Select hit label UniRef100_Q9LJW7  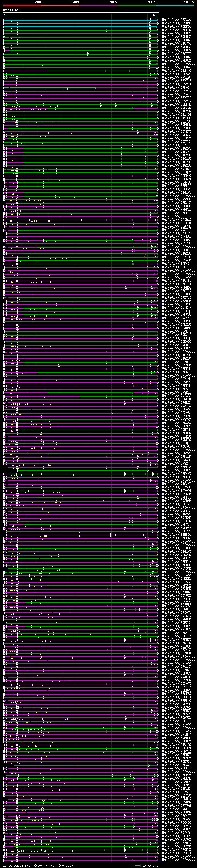click(177, 108)
